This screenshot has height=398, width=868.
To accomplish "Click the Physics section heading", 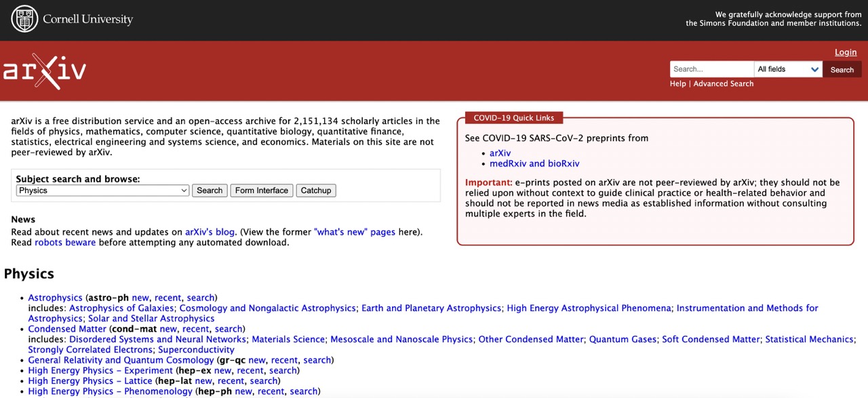I will pos(29,274).
